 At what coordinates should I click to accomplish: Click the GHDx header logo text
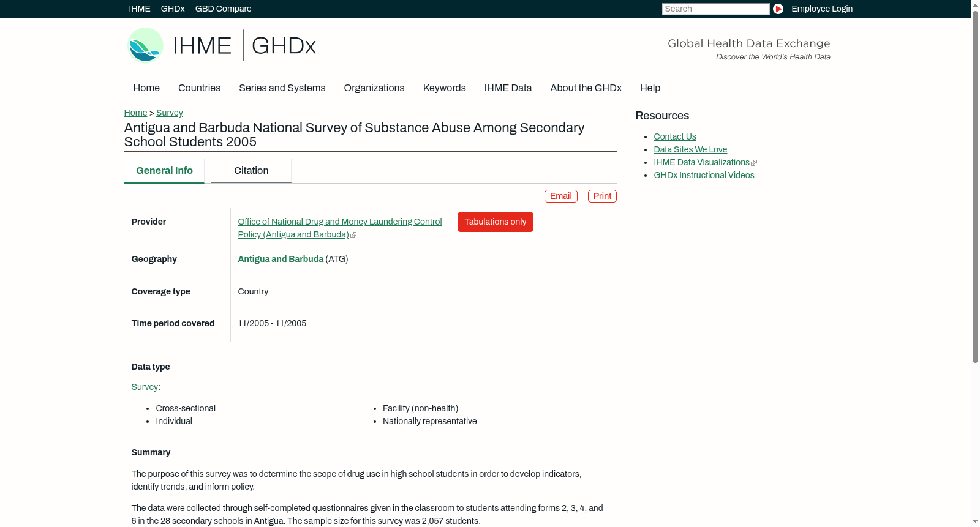tap(284, 46)
